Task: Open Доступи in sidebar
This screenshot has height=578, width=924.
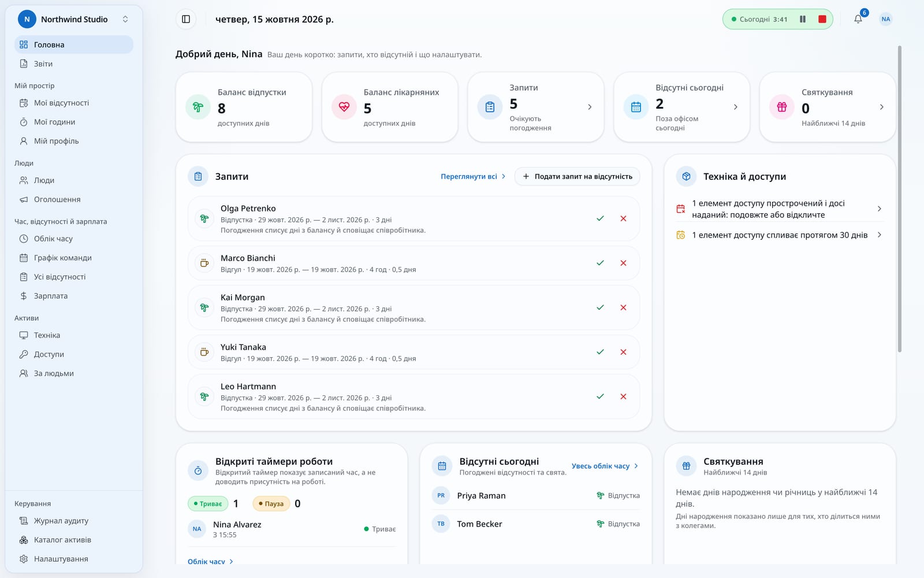Action: point(74,354)
